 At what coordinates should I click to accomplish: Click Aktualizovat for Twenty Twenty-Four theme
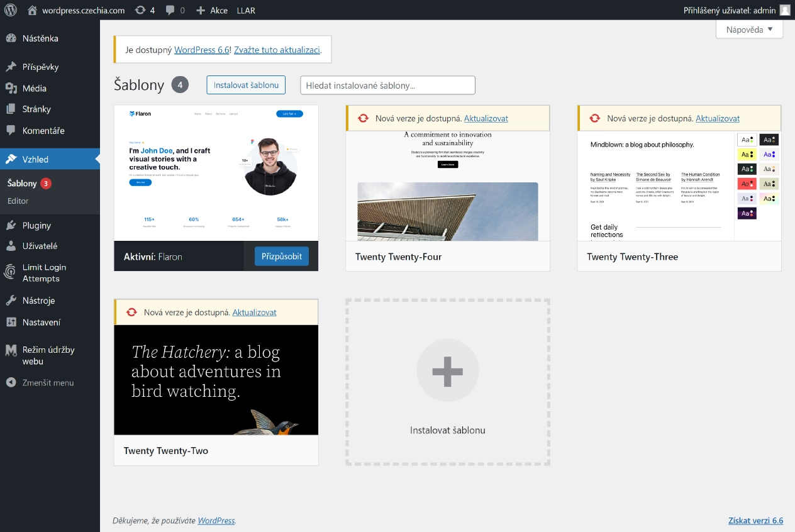[486, 118]
